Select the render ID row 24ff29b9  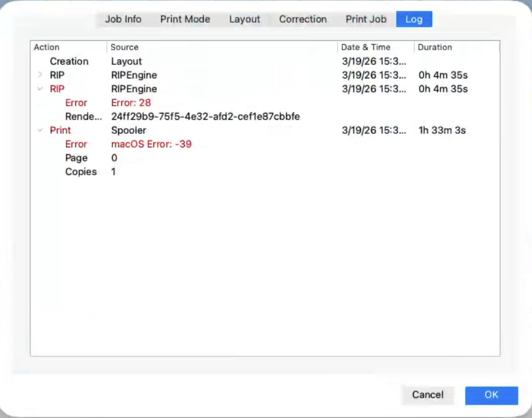point(205,117)
